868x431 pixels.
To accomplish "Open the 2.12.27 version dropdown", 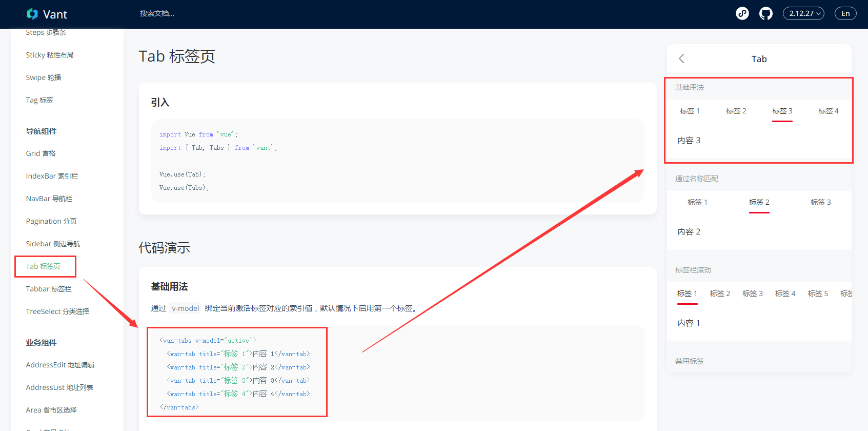I will pos(803,13).
